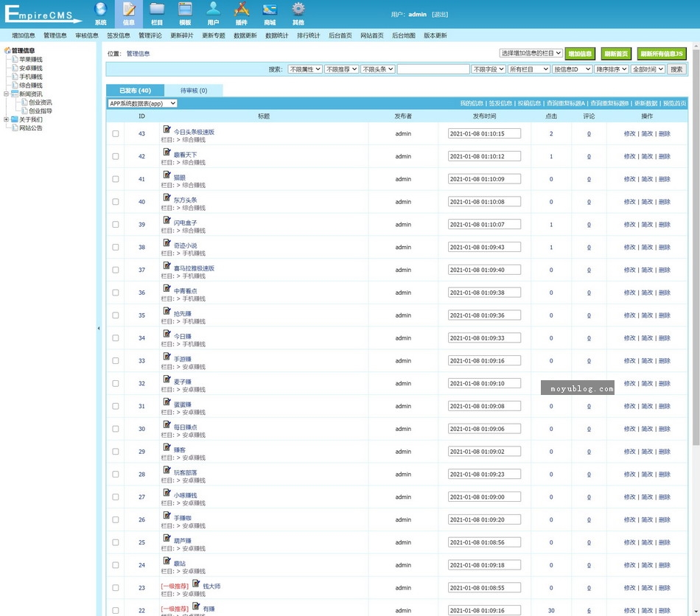The image size is (700, 616).
Task: Open the 模板 (Template) icon
Action: pyautogui.click(x=185, y=10)
